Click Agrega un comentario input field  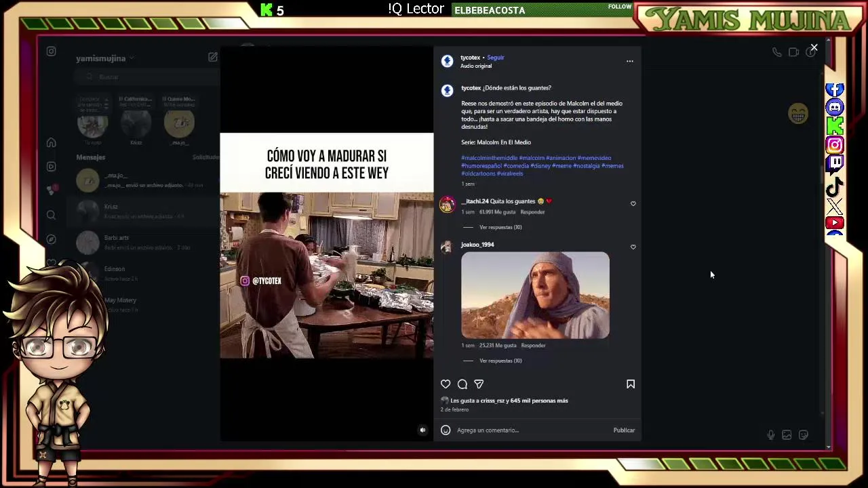[532, 430]
